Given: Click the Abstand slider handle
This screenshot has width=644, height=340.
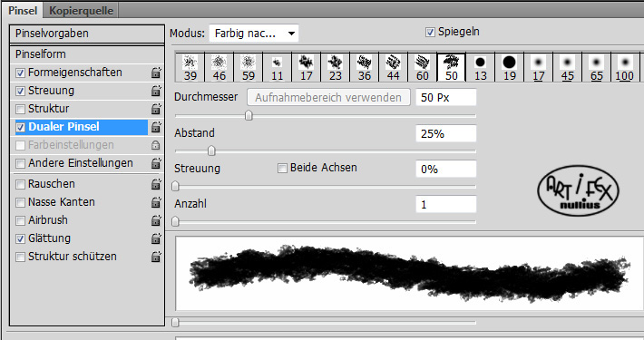Looking at the screenshot, I should tap(211, 151).
